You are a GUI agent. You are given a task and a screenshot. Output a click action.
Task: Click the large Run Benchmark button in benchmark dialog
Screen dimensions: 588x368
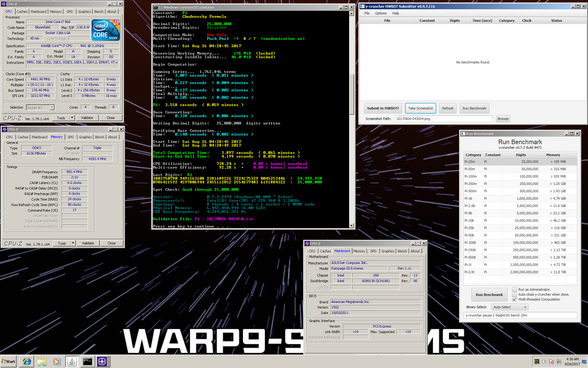click(x=489, y=295)
